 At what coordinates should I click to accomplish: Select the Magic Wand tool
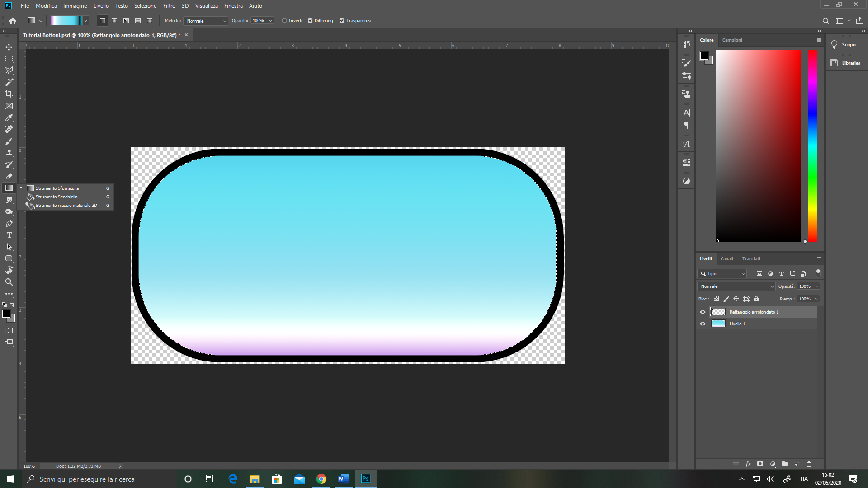click(9, 82)
